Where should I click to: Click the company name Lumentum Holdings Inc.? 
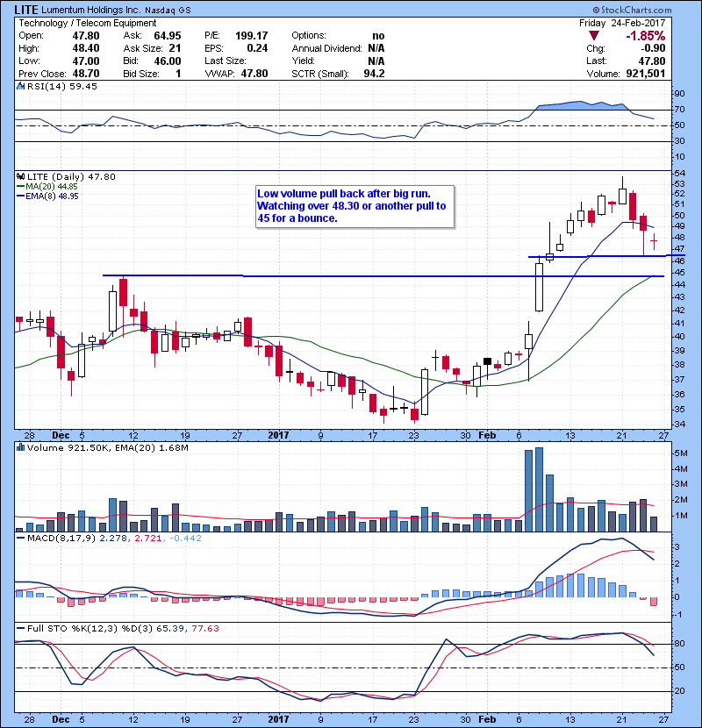click(90, 10)
